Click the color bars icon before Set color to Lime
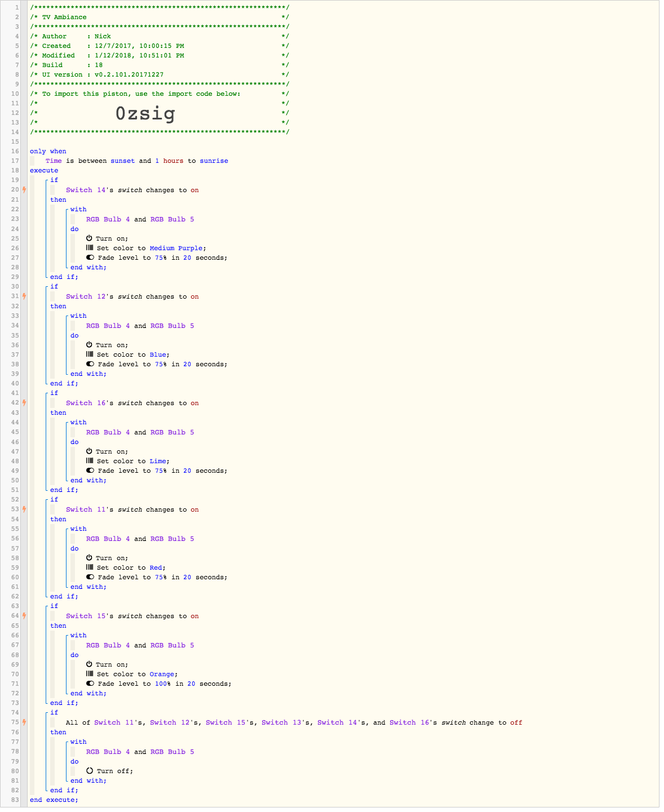Screen dimensions: 664x812 click(x=90, y=461)
